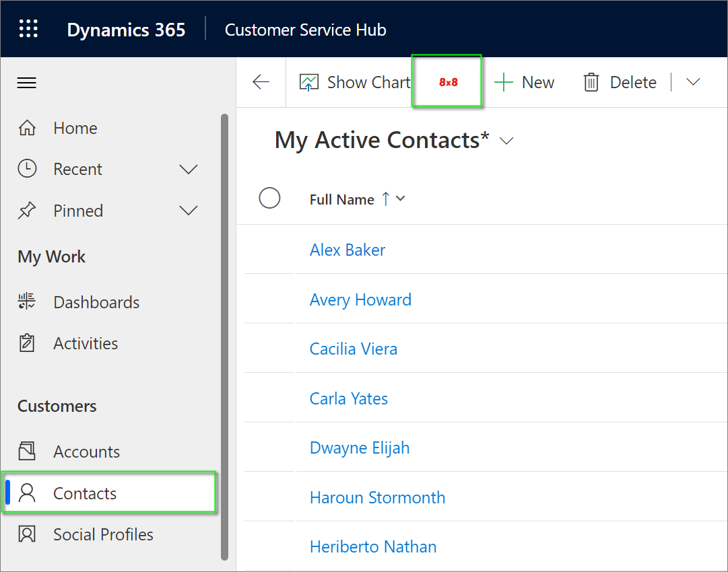The width and height of the screenshot is (728, 572).
Task: Open the Haroun Stormonth contact link
Action: coord(377,497)
